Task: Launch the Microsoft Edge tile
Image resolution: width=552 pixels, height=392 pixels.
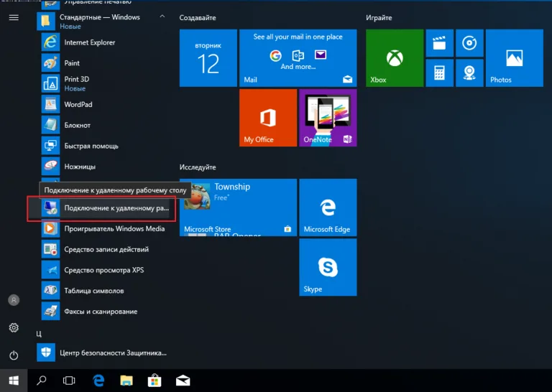Action: [328, 207]
